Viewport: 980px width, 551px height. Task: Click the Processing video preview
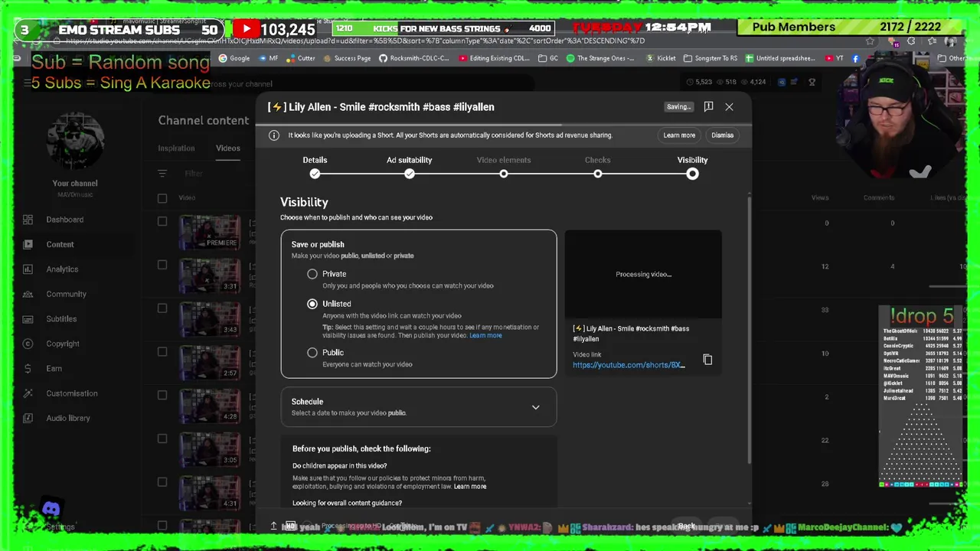643,274
